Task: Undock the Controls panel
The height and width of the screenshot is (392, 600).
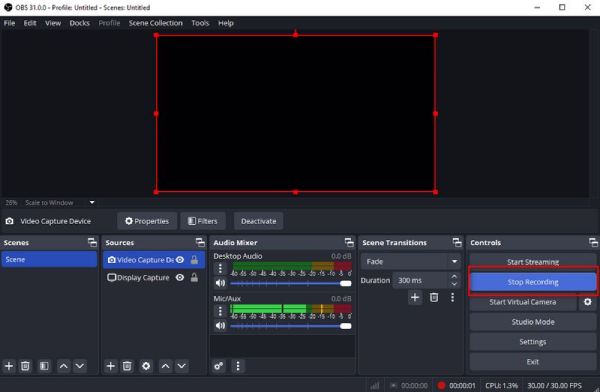Action: [593, 242]
